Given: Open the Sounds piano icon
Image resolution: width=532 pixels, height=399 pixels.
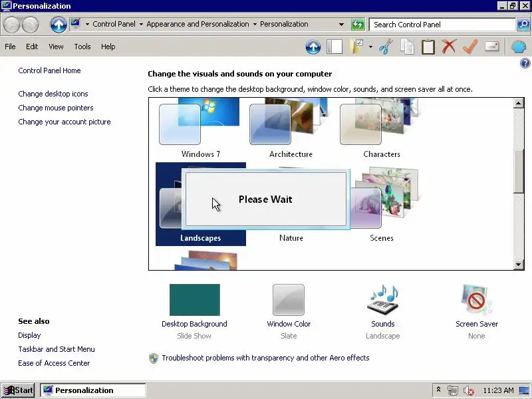Looking at the screenshot, I should pyautogui.click(x=383, y=300).
